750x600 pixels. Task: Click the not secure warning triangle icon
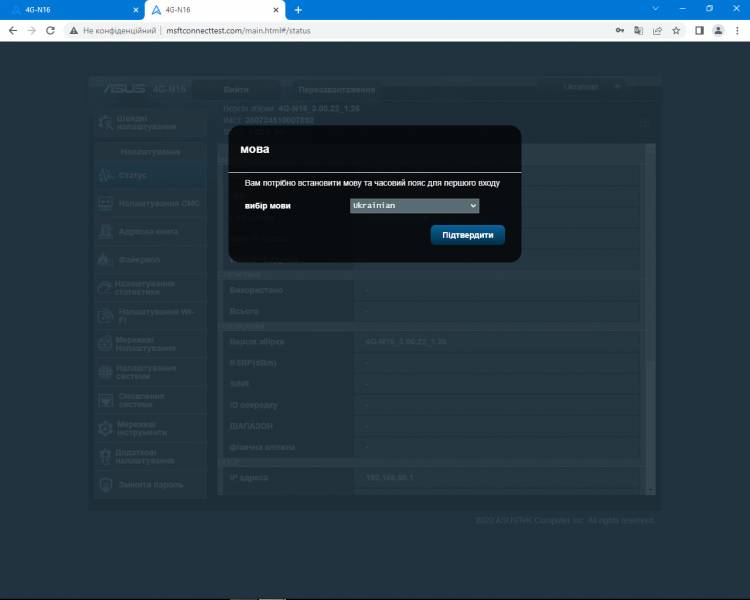73,31
